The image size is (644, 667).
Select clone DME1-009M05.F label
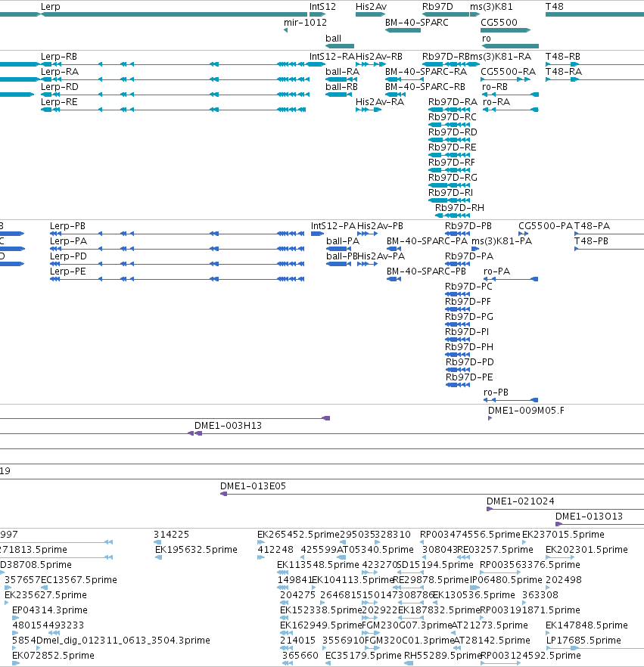pyautogui.click(x=526, y=411)
